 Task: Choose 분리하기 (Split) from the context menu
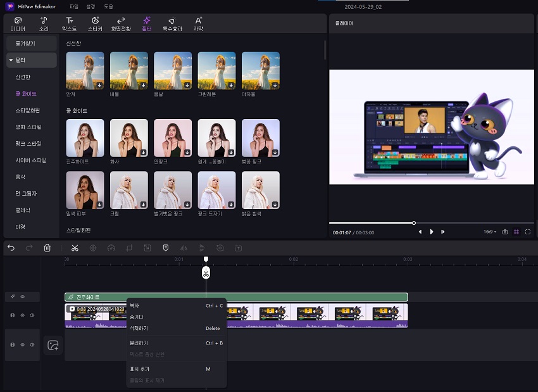click(x=177, y=343)
